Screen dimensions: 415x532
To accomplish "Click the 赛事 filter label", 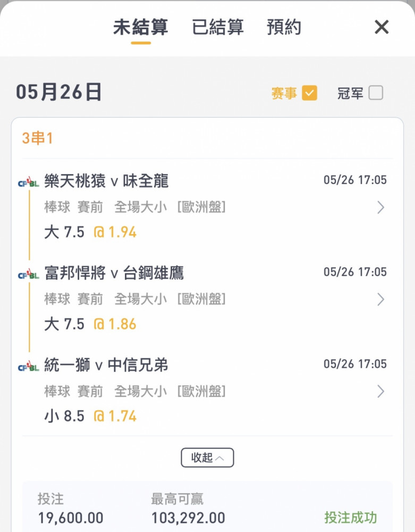I will (284, 93).
